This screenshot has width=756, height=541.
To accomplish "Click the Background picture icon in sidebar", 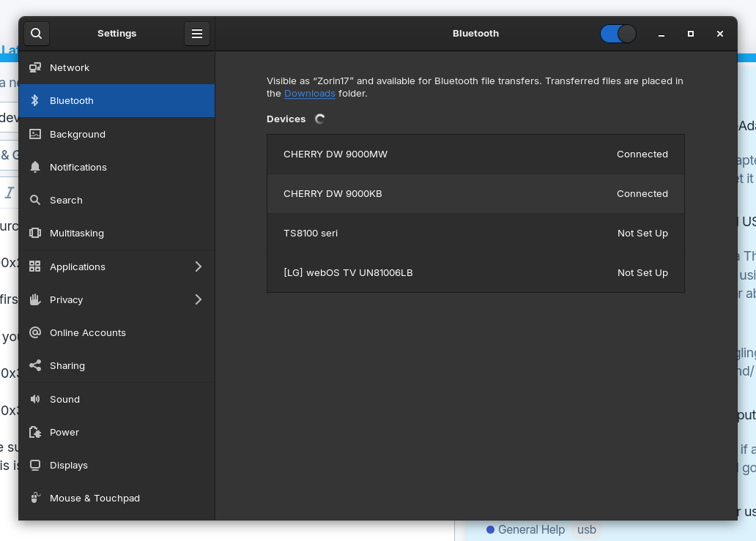I will point(35,134).
